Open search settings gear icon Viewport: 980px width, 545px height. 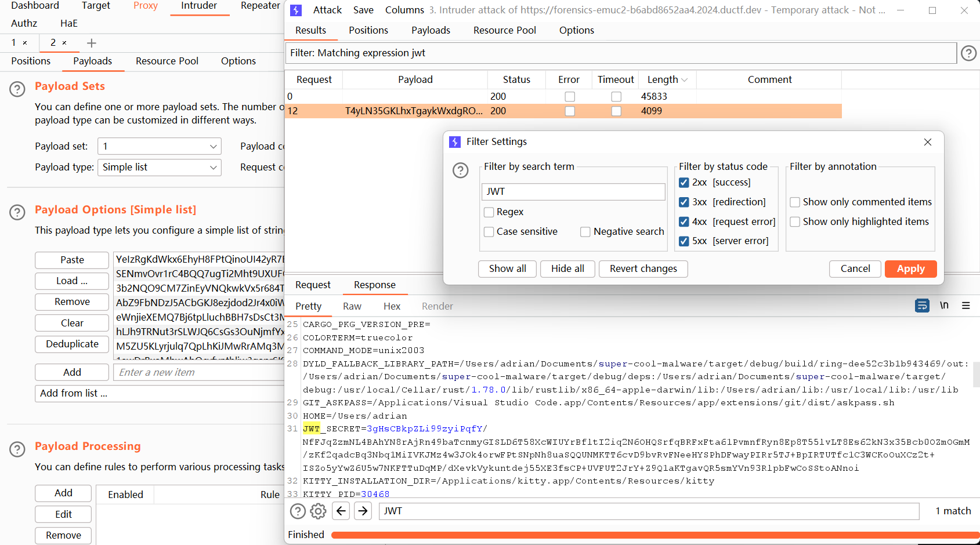(x=318, y=511)
